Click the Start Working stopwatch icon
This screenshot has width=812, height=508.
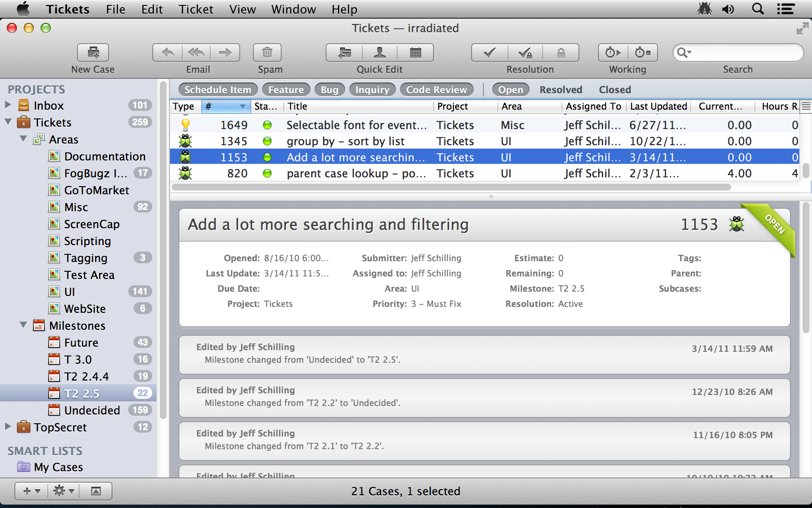(x=613, y=52)
